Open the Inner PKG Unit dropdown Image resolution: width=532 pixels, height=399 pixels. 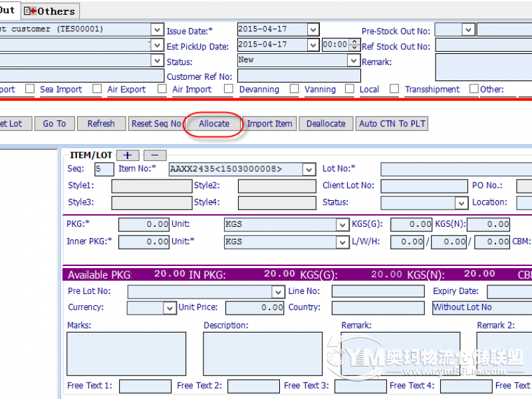point(342,242)
